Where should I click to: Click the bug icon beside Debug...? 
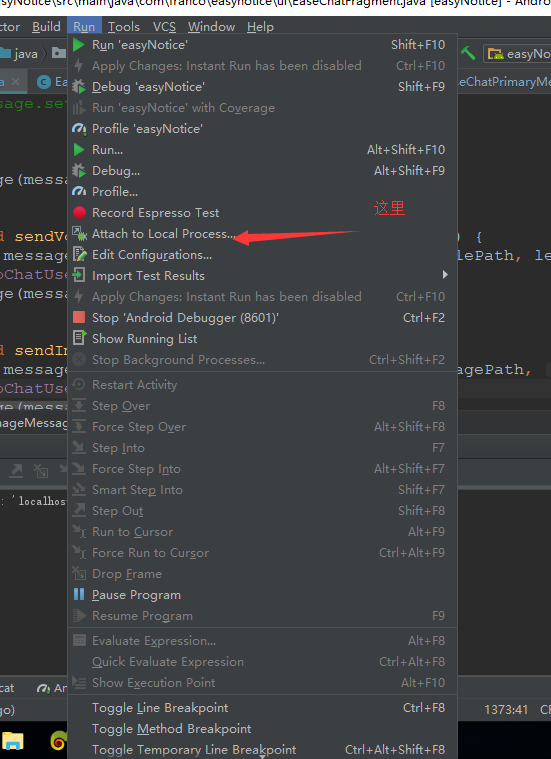tap(78, 171)
